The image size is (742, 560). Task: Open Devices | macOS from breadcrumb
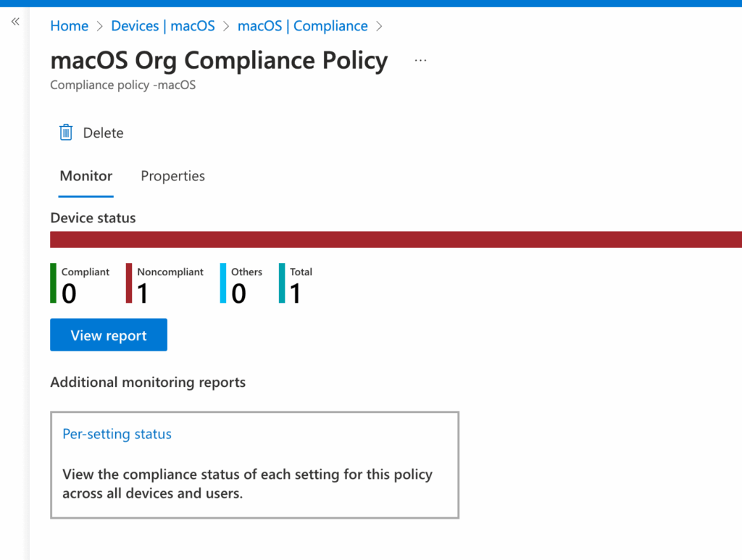pyautogui.click(x=162, y=26)
